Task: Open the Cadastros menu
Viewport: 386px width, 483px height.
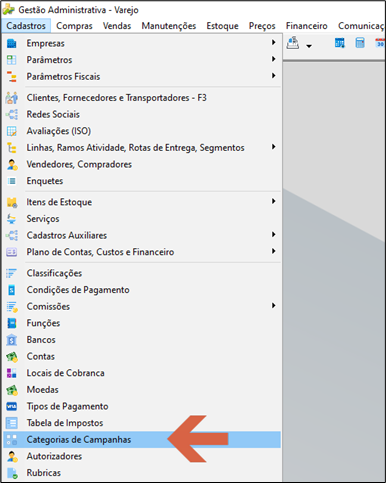Action: tap(26, 26)
